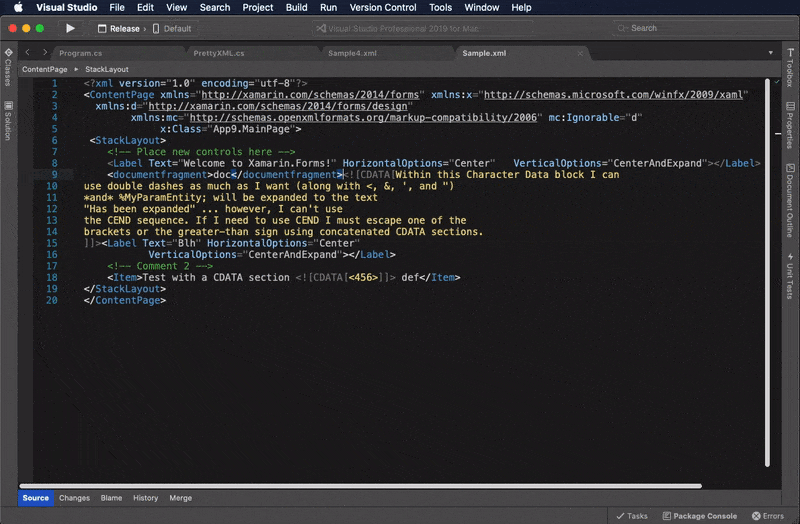Viewport: 800px width, 524px height.
Task: Open the Project menu
Action: click(x=258, y=7)
